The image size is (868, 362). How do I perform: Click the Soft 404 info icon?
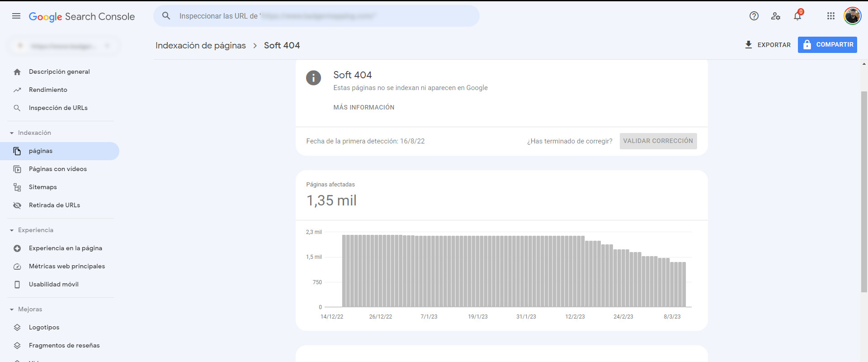(314, 78)
